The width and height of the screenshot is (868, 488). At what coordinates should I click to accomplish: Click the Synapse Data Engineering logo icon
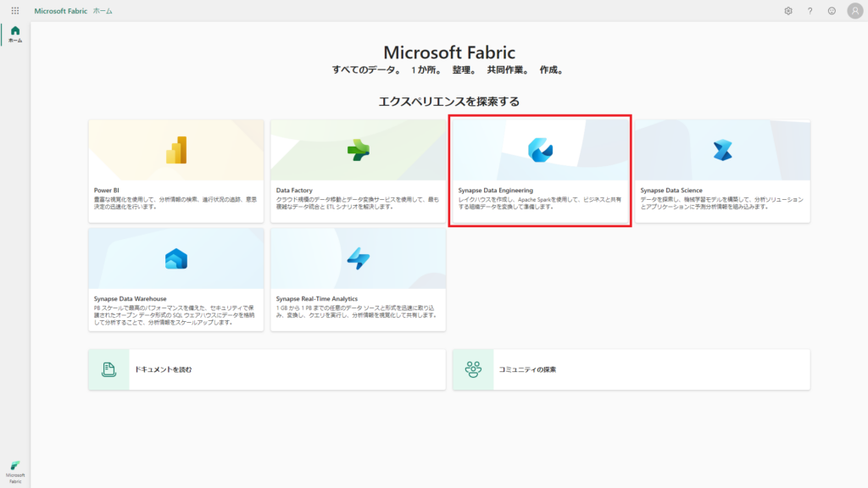(540, 150)
